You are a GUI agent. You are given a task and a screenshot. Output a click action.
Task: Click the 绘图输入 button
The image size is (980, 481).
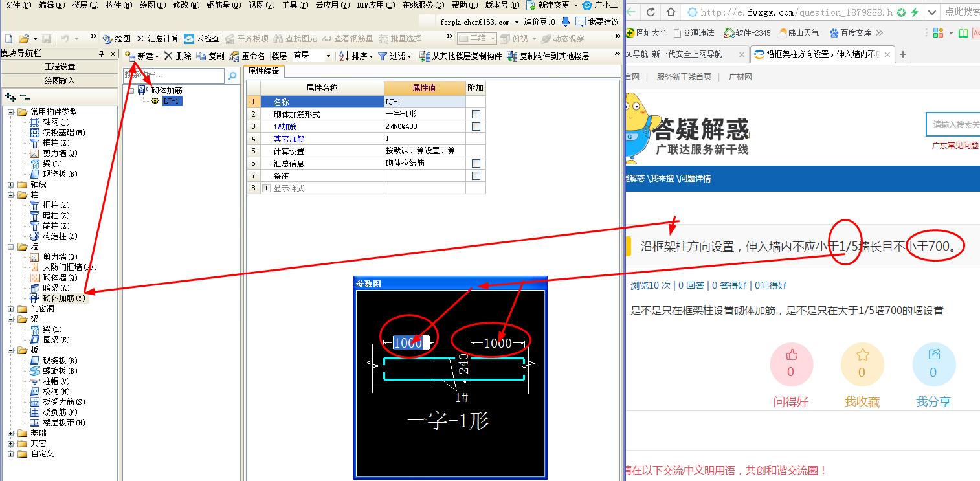coord(60,81)
